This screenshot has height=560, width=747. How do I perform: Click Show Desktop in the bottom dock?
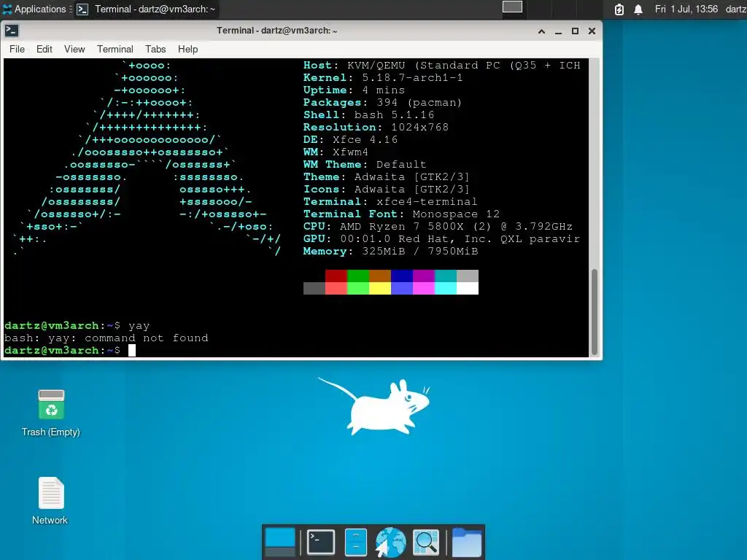pos(280,542)
